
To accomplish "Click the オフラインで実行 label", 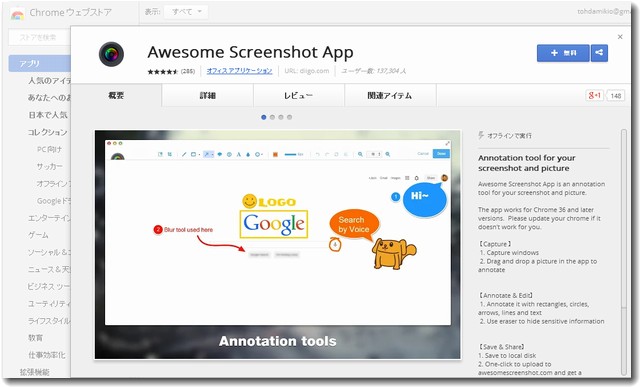I will [x=509, y=136].
